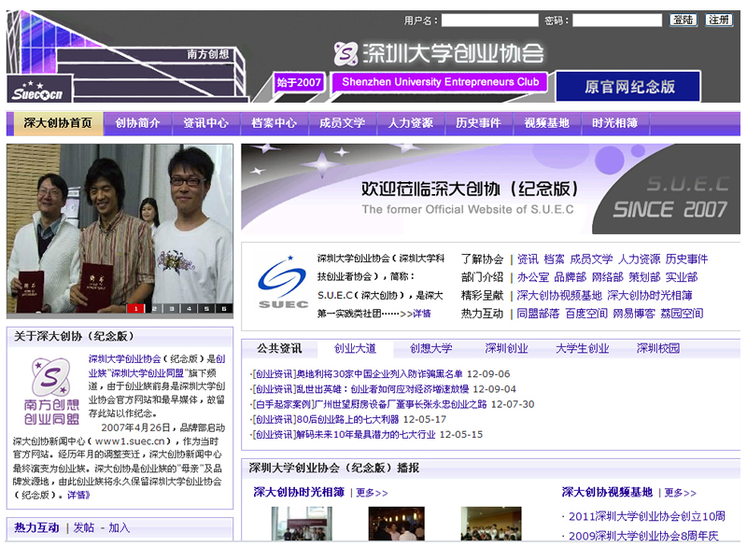This screenshot has width=747, height=560.
Task: Open 档案中心 in navigation bar
Action: click(x=274, y=123)
